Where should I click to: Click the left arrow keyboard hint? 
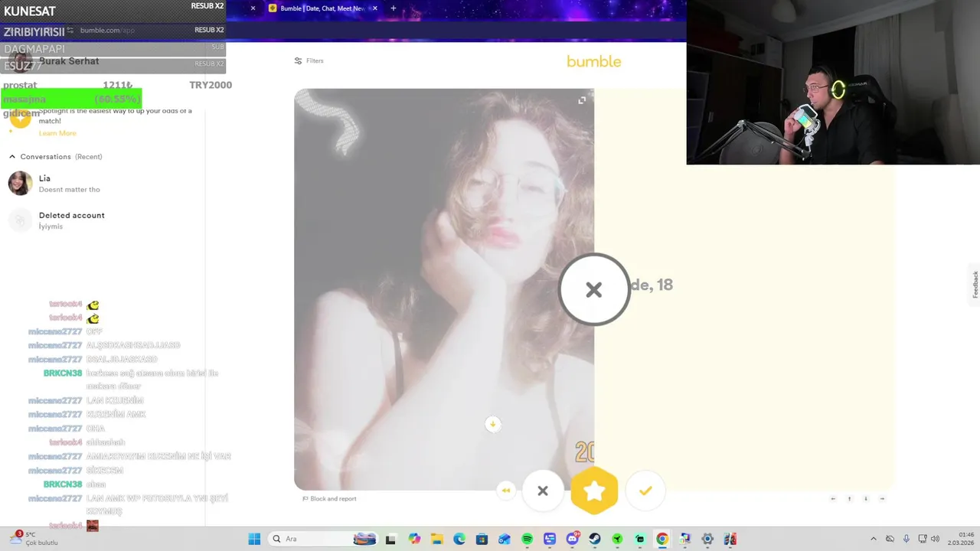tap(833, 499)
